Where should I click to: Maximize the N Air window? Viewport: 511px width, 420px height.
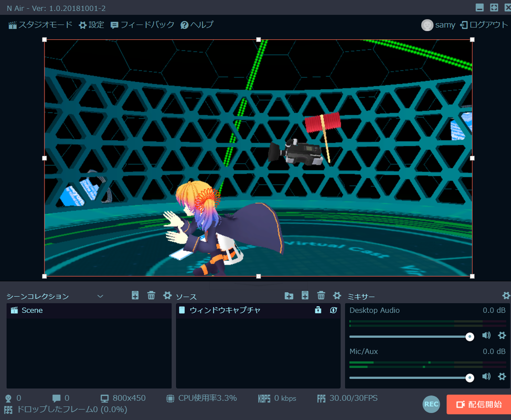494,7
